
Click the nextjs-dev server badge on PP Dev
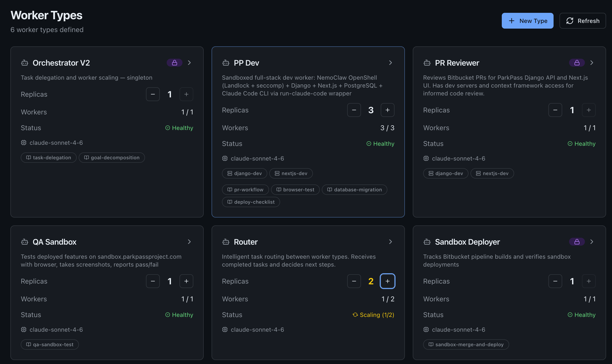click(291, 173)
